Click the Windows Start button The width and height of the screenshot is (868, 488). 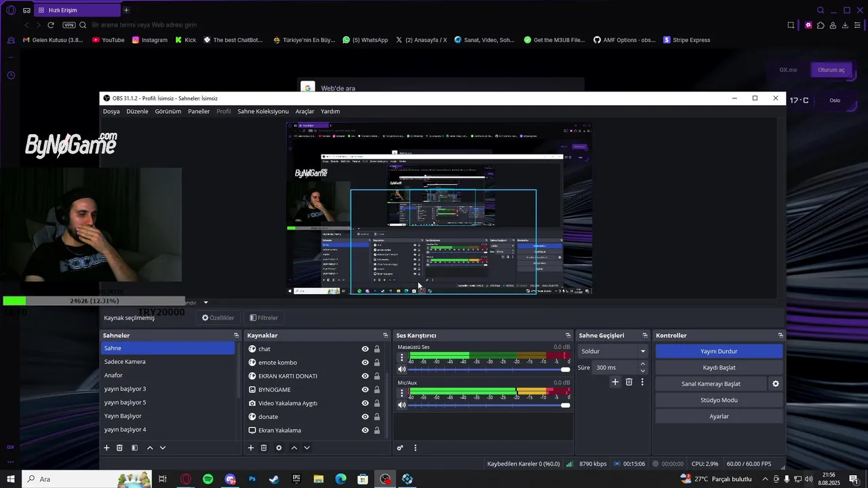coord(11,479)
